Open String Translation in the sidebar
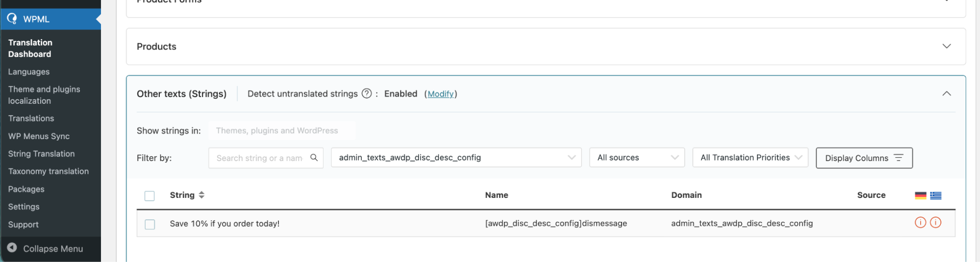980x262 pixels. pyautogui.click(x=41, y=154)
